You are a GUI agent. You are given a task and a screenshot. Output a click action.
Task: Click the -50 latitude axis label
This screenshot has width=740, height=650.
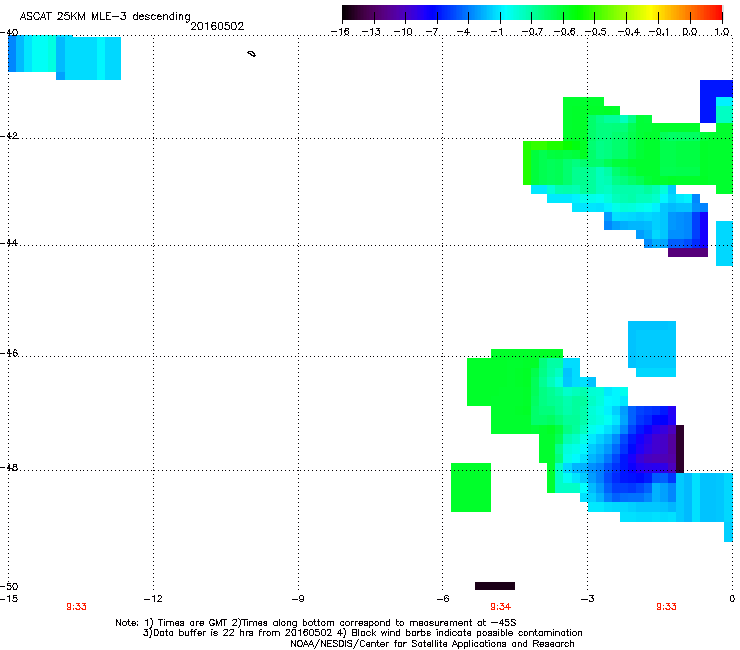point(9,586)
